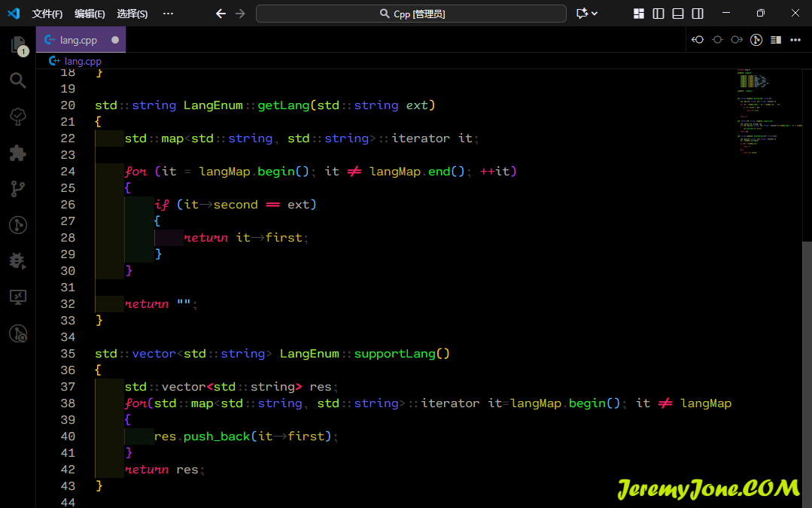This screenshot has width=812, height=508.
Task: Toggle the primary side bar layout
Action: tap(658, 14)
